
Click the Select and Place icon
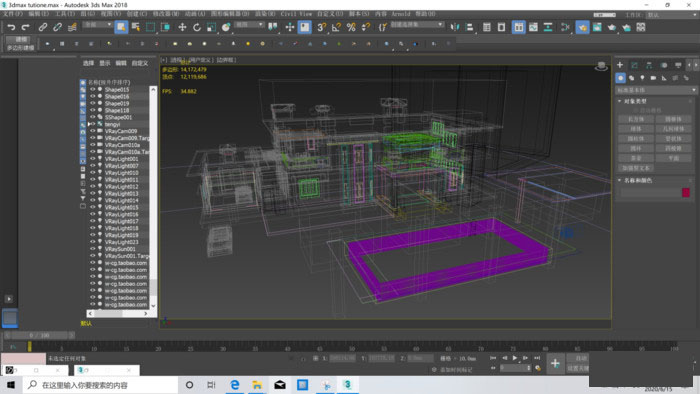coord(226,27)
